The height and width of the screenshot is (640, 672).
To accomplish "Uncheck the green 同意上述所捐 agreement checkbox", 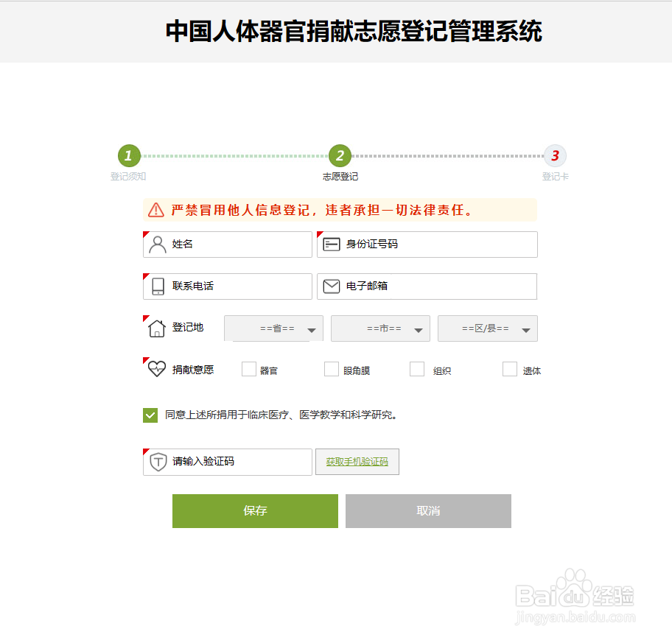I will pos(150,415).
